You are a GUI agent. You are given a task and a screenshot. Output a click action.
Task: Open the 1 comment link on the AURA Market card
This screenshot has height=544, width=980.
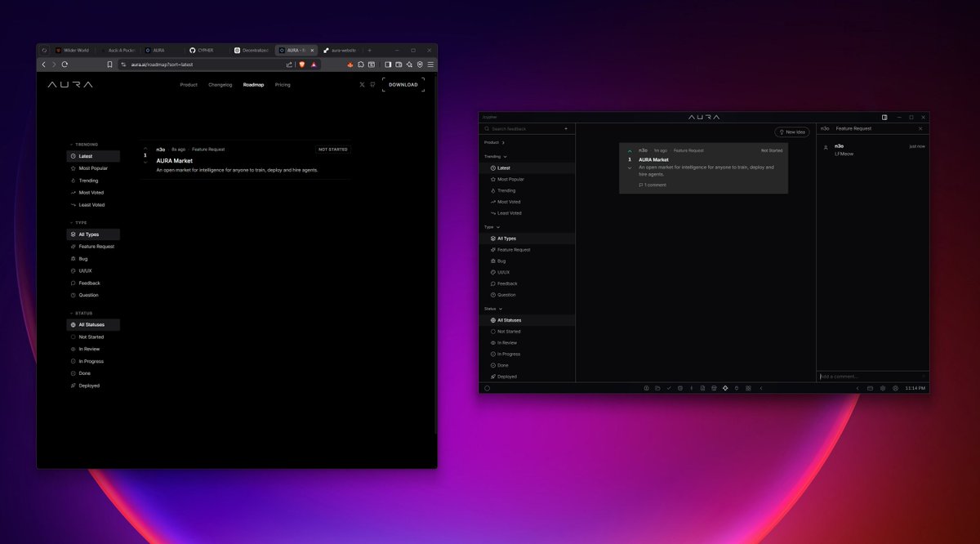point(653,185)
